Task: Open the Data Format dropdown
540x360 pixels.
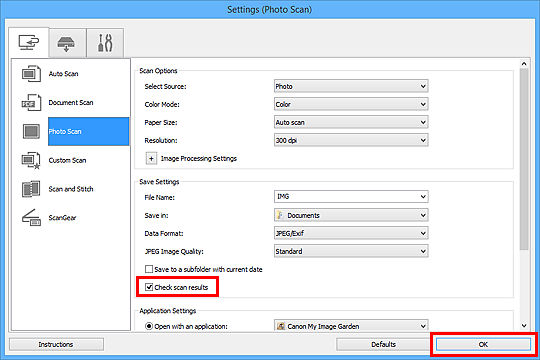Action: (x=351, y=233)
